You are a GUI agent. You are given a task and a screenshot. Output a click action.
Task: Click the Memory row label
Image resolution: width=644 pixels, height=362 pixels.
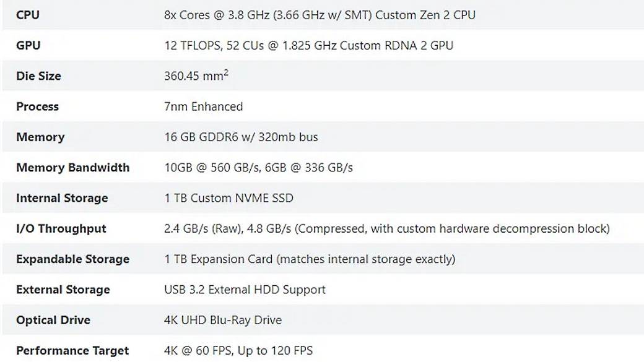pos(40,137)
